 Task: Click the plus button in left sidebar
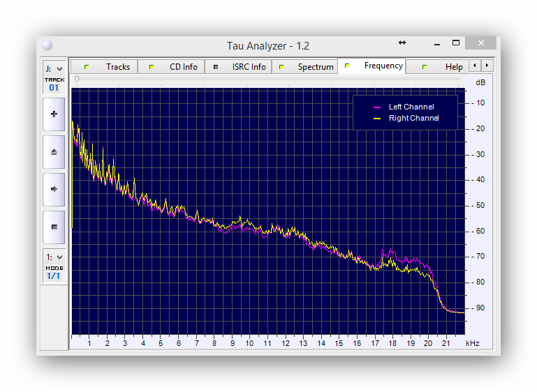(x=54, y=114)
